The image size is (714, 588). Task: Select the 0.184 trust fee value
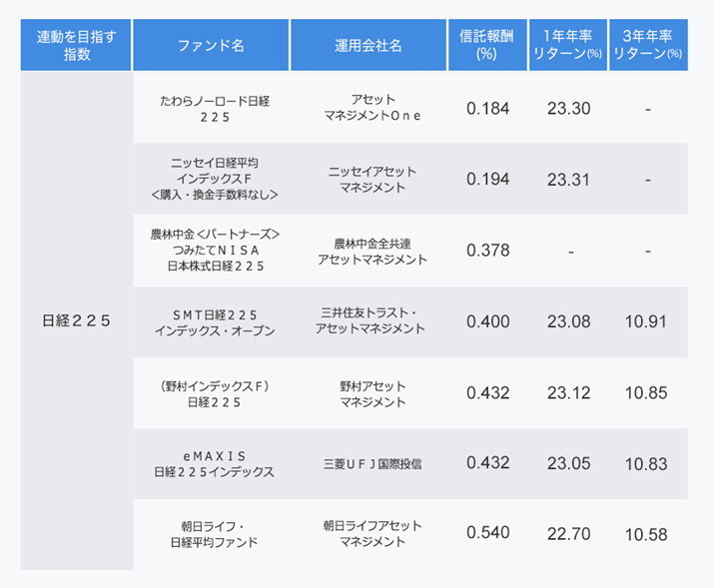coord(487,108)
